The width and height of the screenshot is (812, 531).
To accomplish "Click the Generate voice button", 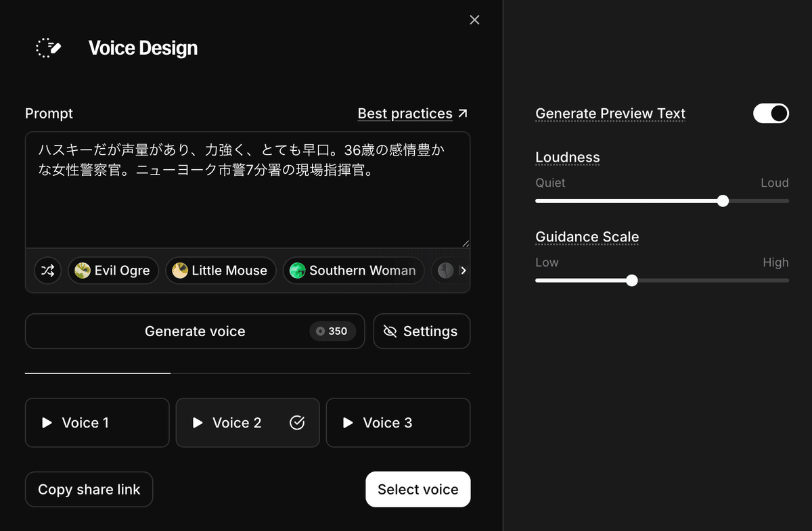I will [x=195, y=331].
